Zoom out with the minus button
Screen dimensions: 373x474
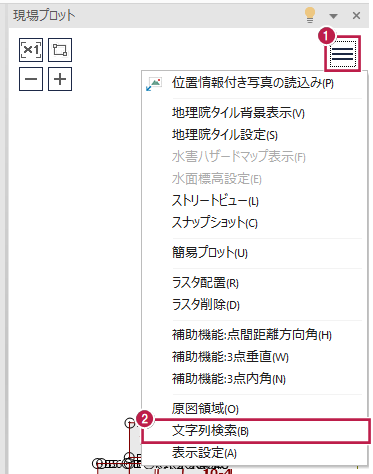point(31,79)
